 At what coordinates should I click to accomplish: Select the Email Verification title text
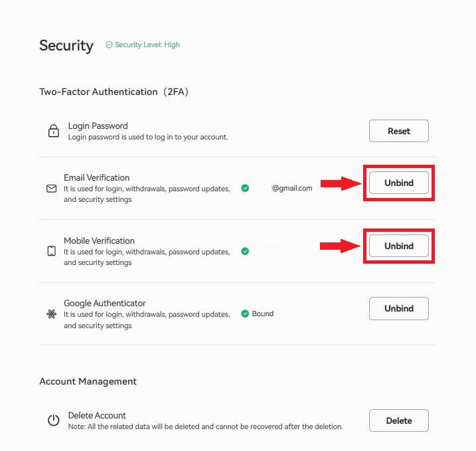click(97, 178)
